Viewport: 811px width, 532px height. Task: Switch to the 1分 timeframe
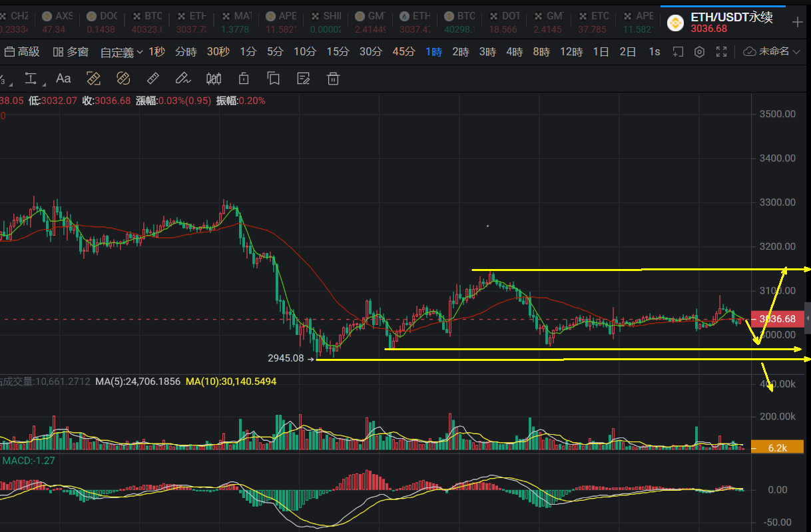[x=248, y=51]
